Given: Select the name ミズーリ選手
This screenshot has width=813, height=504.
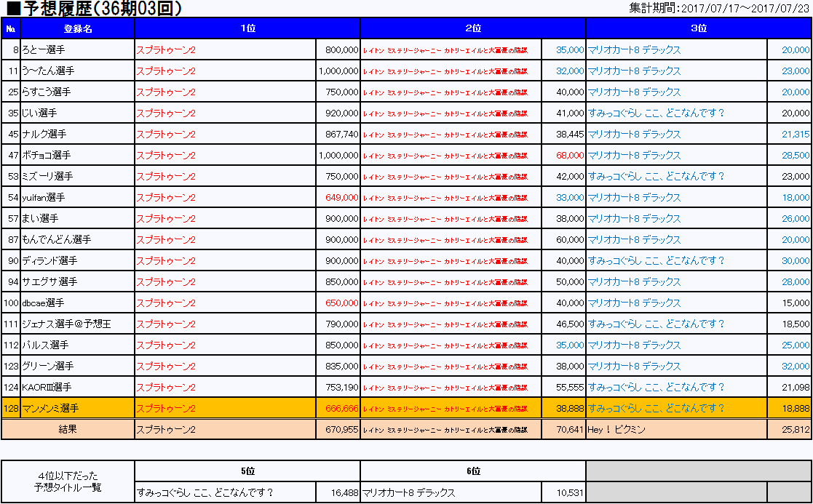Looking at the screenshot, I should point(47,177).
